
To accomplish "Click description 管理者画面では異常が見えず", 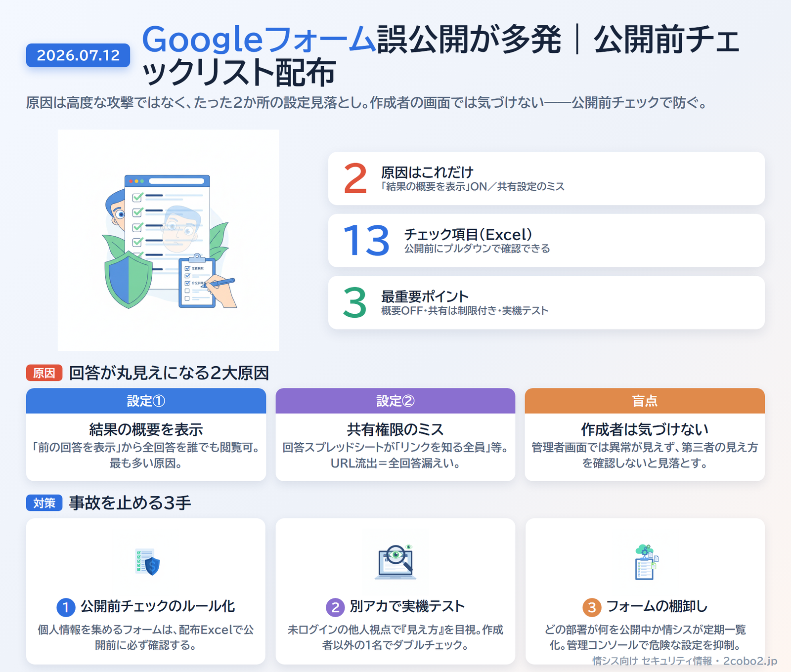I will pyautogui.click(x=645, y=455).
